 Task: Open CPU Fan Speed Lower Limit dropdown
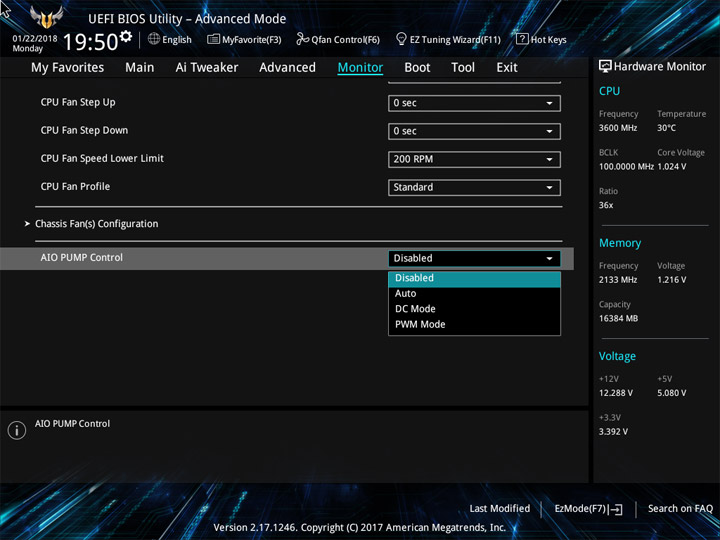click(474, 159)
